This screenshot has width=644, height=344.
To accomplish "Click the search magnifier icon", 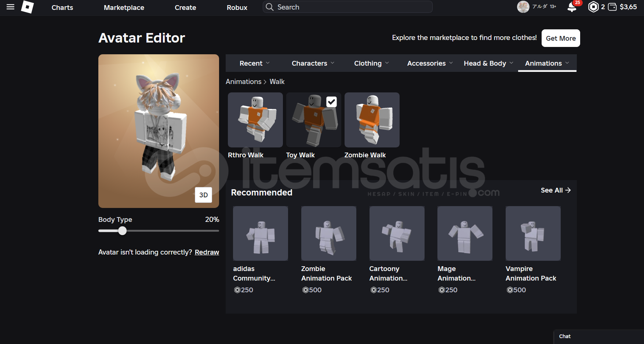I will [270, 7].
